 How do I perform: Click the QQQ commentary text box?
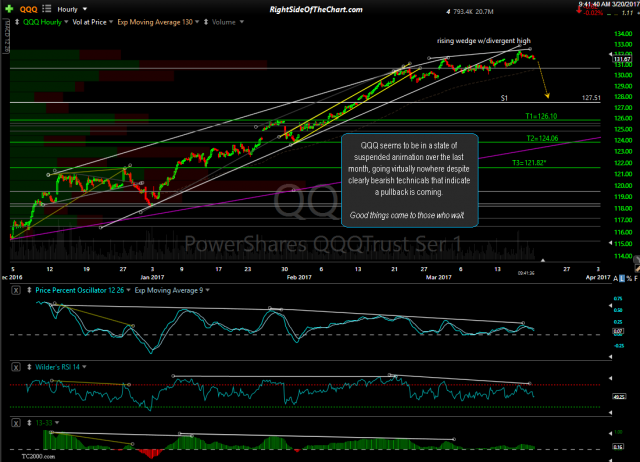[409, 180]
